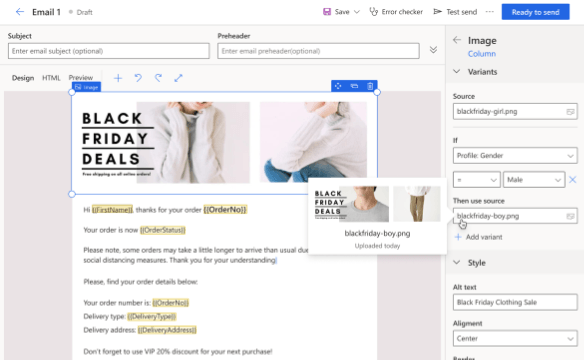
Task: Click the email Subject input field
Action: click(109, 51)
